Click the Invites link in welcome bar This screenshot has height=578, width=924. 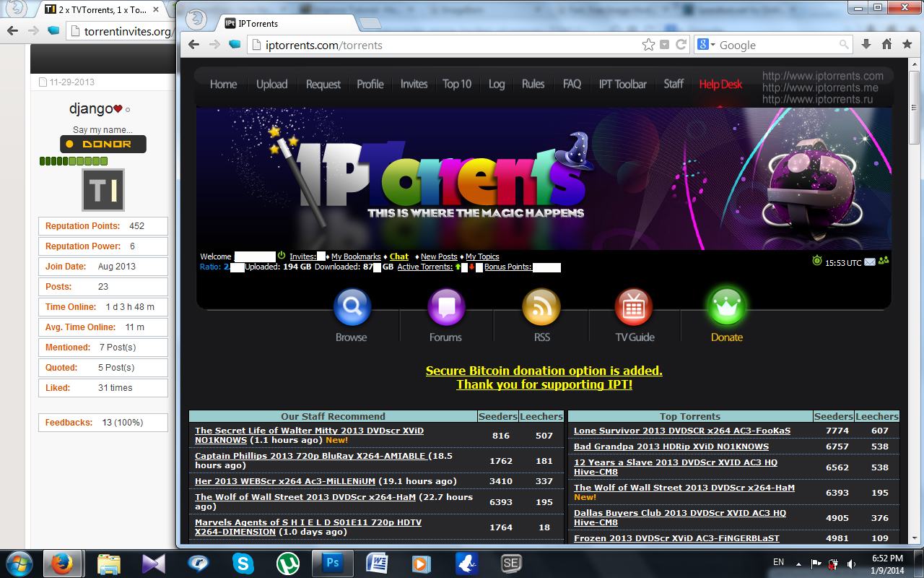[302, 256]
